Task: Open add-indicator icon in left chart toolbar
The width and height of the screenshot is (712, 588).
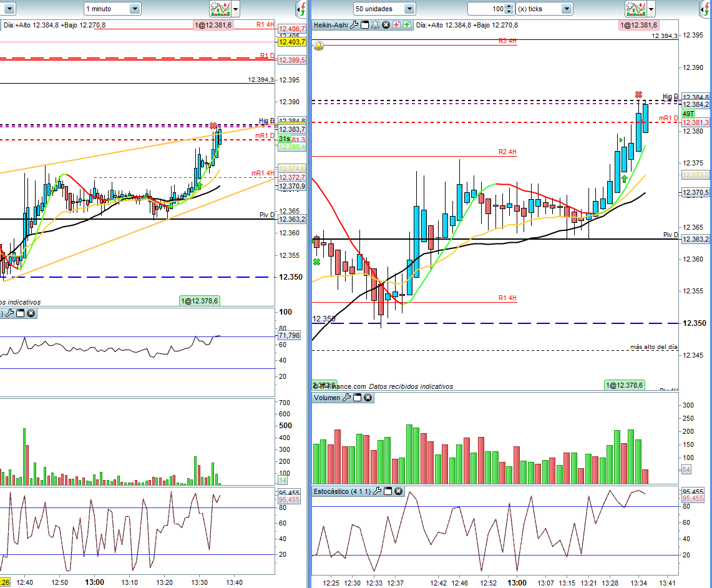Action: [220, 9]
